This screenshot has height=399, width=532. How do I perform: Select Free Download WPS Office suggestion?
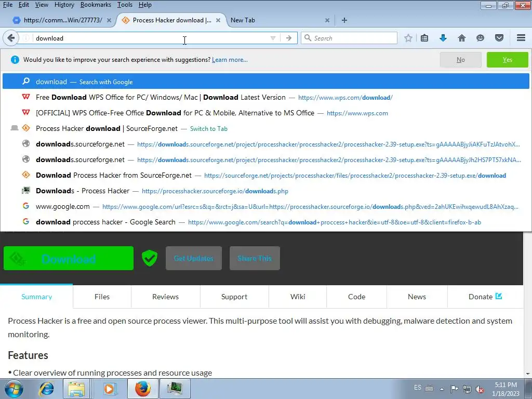click(266, 97)
